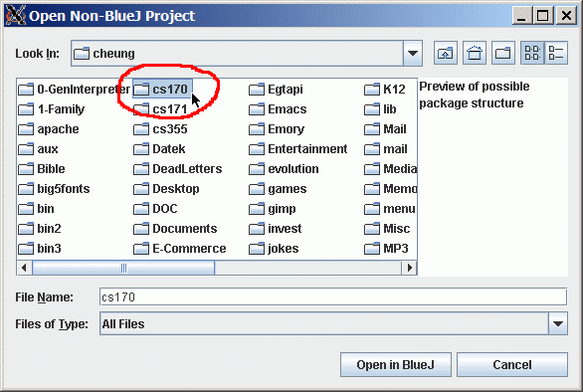Image resolution: width=583 pixels, height=392 pixels.
Task: Jump to the Home folder icon
Action: point(475,53)
